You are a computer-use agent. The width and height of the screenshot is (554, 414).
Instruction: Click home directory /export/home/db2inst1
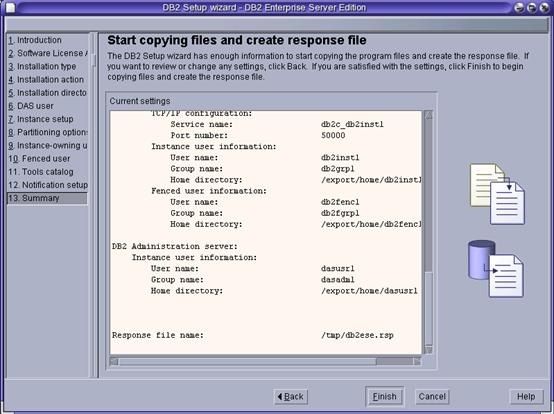(x=371, y=180)
